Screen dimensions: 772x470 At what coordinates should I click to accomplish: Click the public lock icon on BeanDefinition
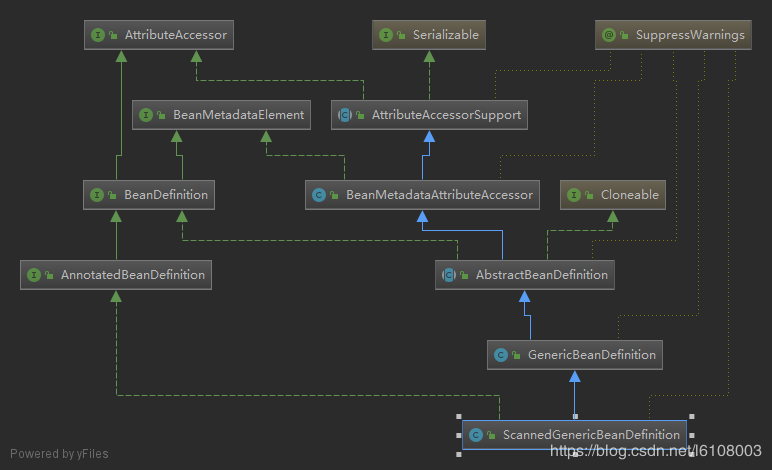coord(112,195)
